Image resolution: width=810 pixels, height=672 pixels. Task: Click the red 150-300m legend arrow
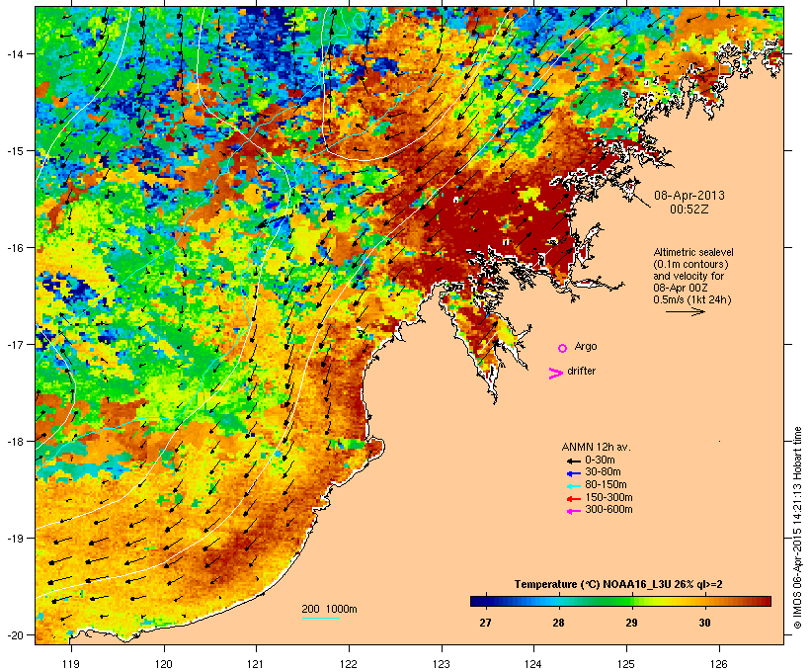pos(573,499)
